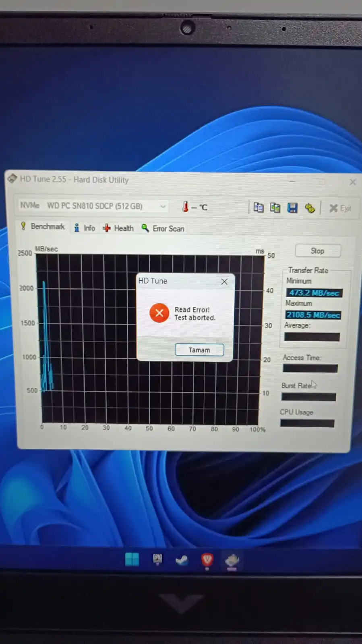Save screenshot with the floppy disk icon

[x=292, y=208]
